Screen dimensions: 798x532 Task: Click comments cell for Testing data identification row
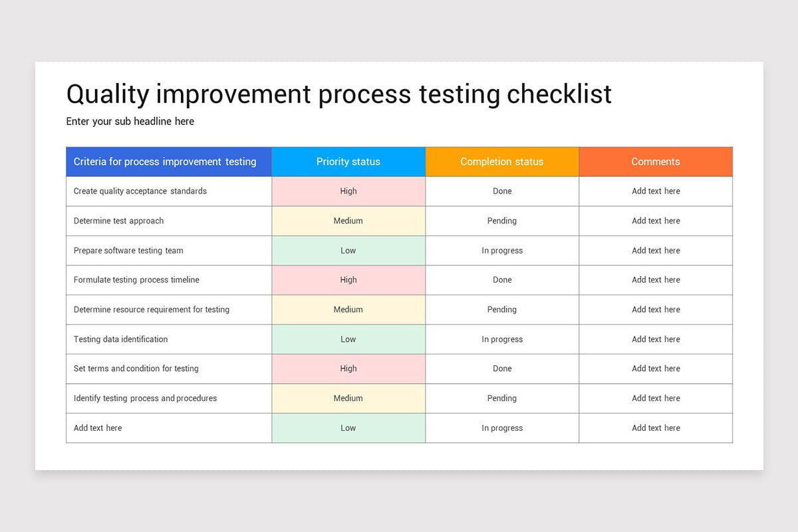(656, 339)
